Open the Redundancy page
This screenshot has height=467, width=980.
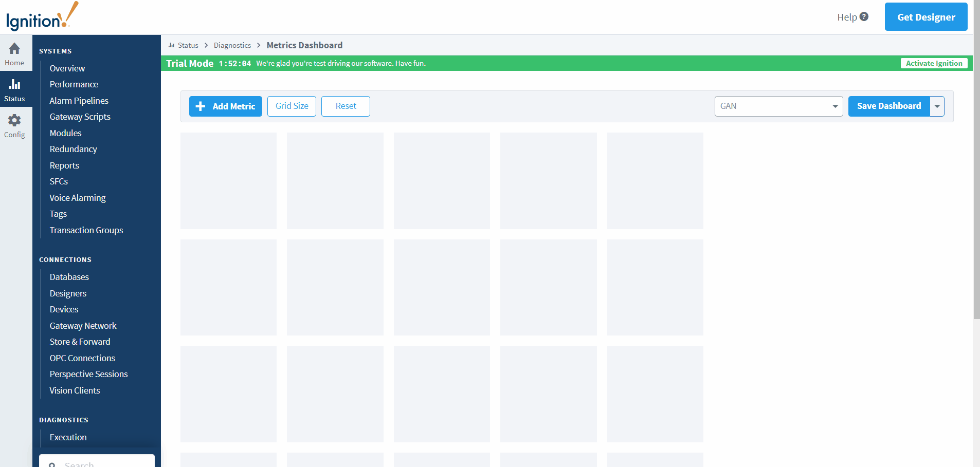73,149
